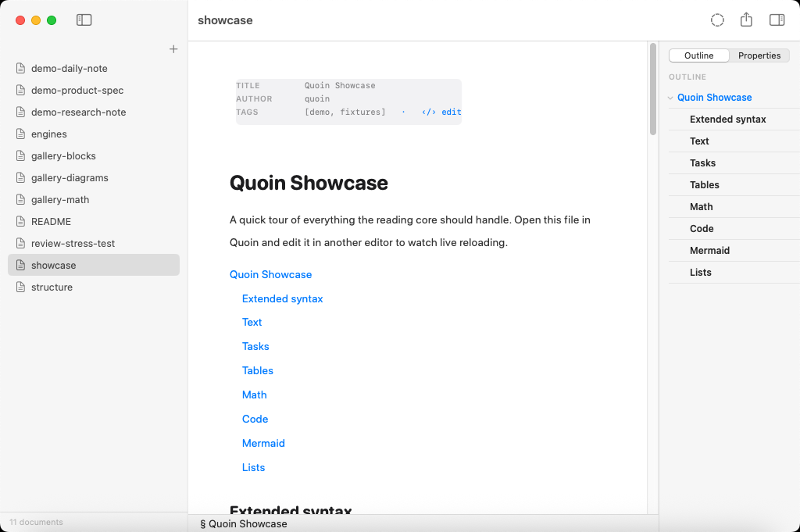Open the share export icon
Image resolution: width=800 pixels, height=532 pixels.
tap(746, 20)
